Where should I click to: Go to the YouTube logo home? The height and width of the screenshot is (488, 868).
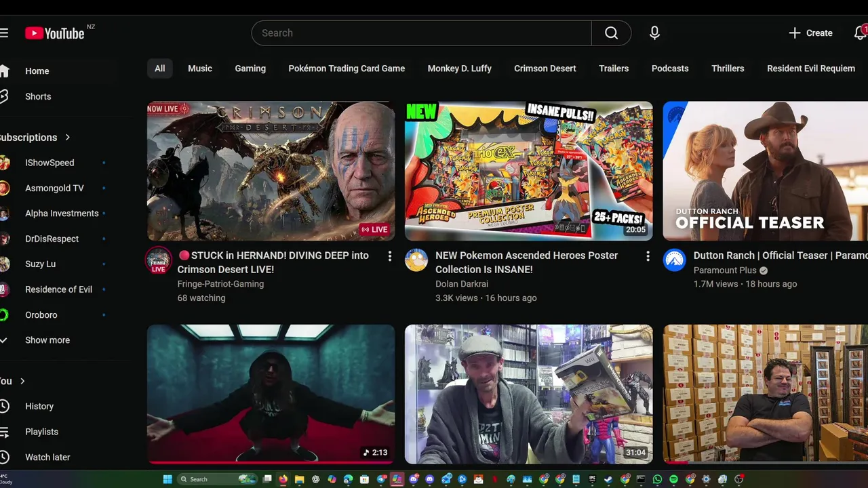point(55,33)
